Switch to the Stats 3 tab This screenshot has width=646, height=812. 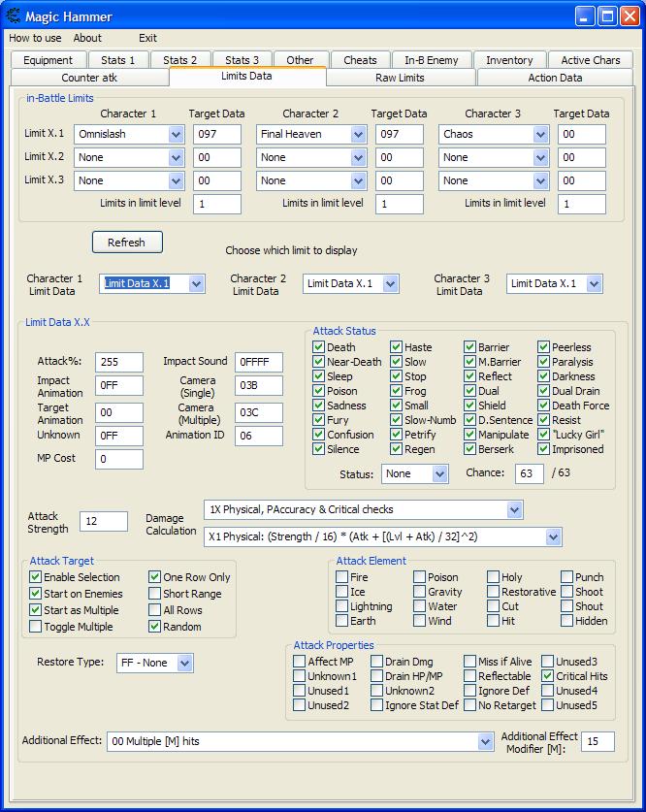click(x=242, y=60)
